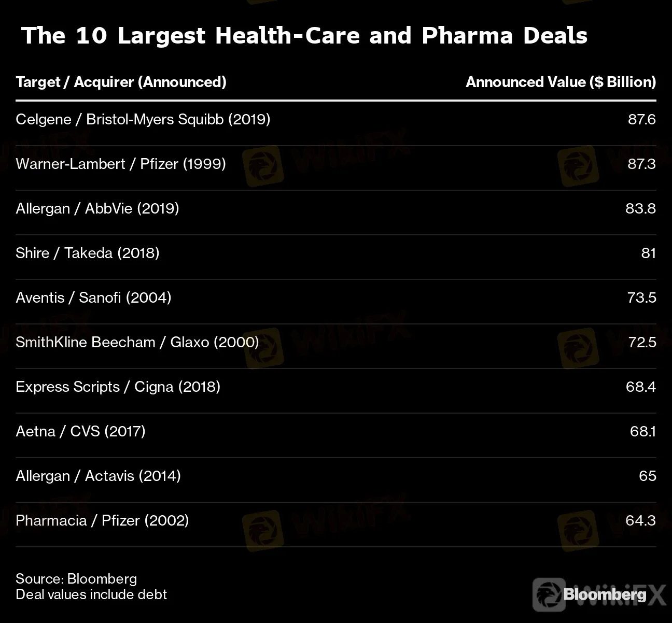Select the Shire / Takeda (2018) row
The image size is (672, 623).
88,253
